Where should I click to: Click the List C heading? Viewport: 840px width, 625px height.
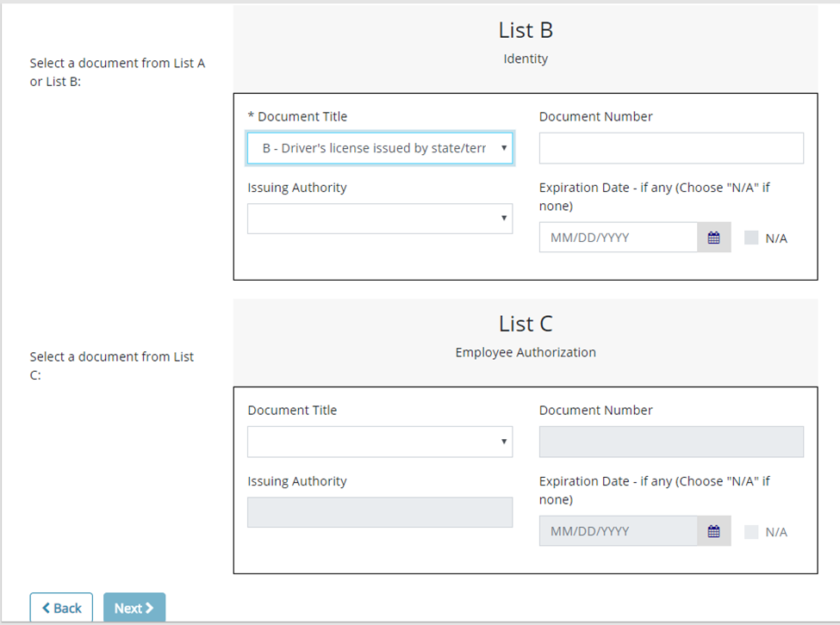pyautogui.click(x=526, y=324)
